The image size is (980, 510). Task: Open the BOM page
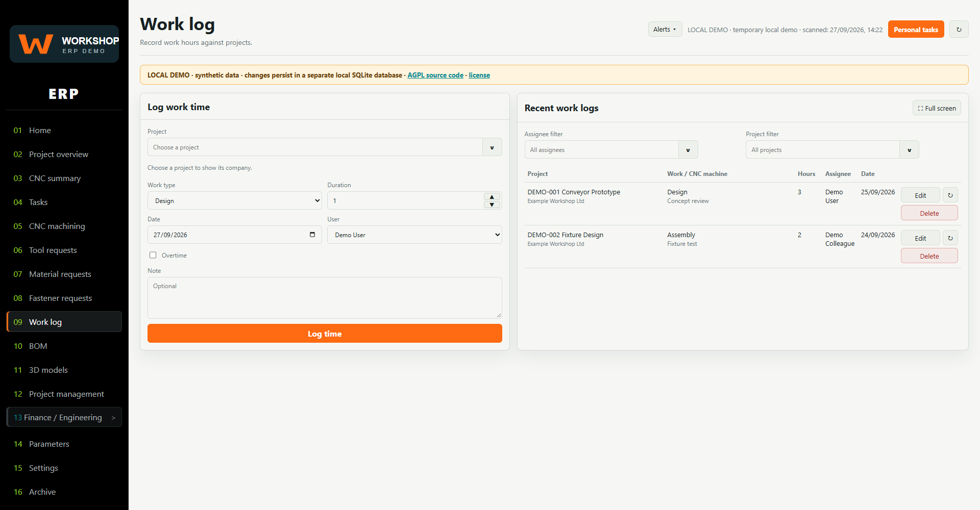pos(64,346)
